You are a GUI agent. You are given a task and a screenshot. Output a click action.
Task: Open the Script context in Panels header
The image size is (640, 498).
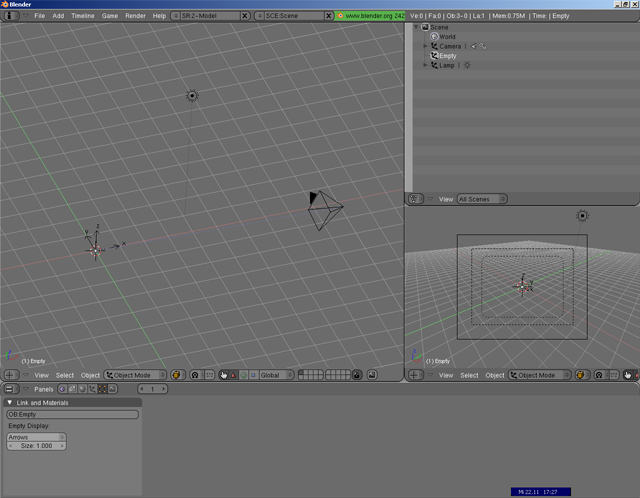[x=72, y=389]
